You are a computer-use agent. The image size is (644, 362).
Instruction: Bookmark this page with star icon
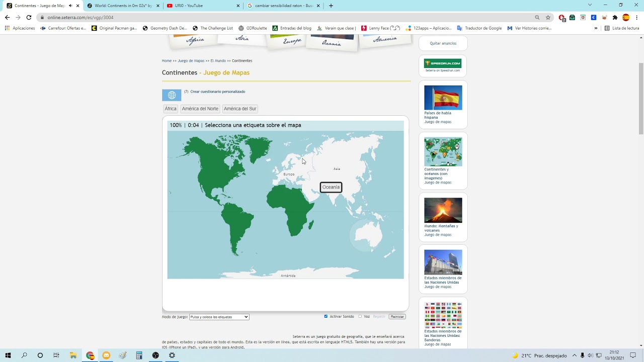point(548,17)
